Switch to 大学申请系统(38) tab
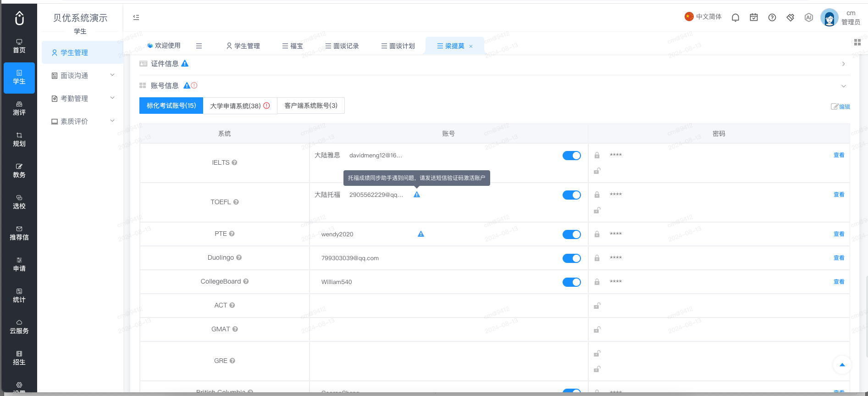 (x=240, y=106)
